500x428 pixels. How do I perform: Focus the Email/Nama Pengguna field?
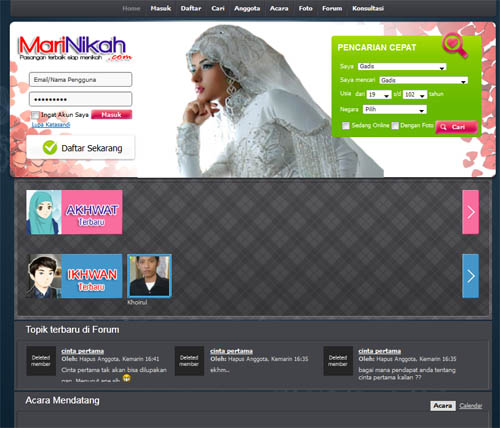[80, 80]
